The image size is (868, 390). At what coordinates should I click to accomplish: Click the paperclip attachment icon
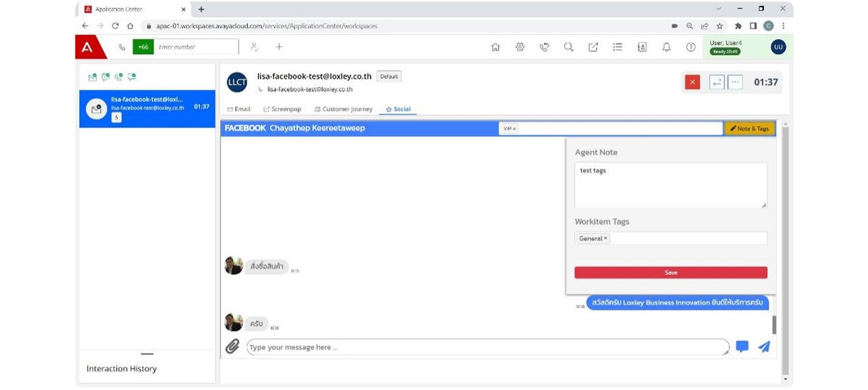233,347
